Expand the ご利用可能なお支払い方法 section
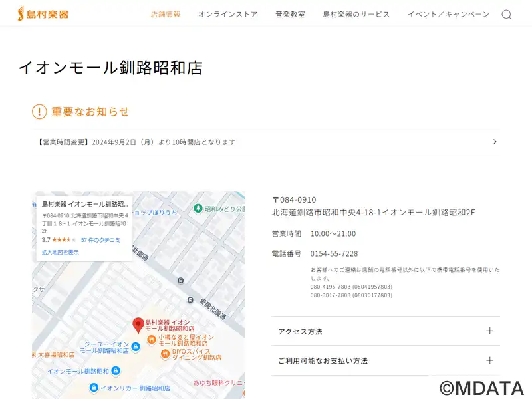This screenshot has height=399, width=532. (386, 360)
